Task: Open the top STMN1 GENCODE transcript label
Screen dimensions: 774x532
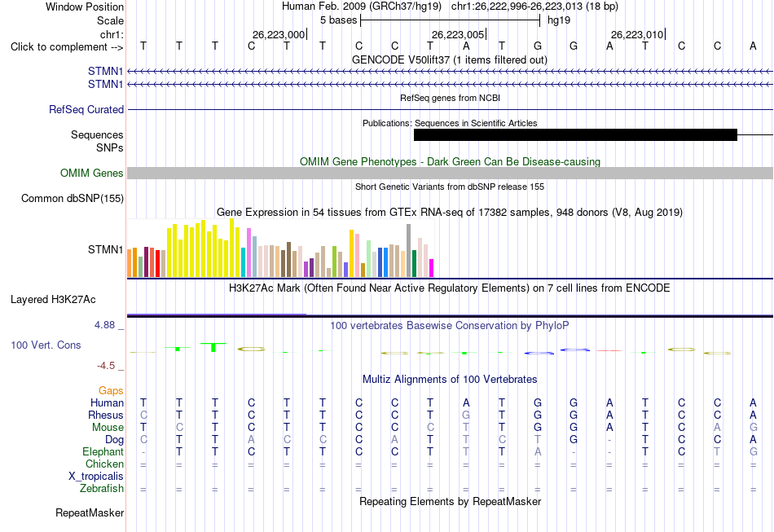Action: (106, 71)
